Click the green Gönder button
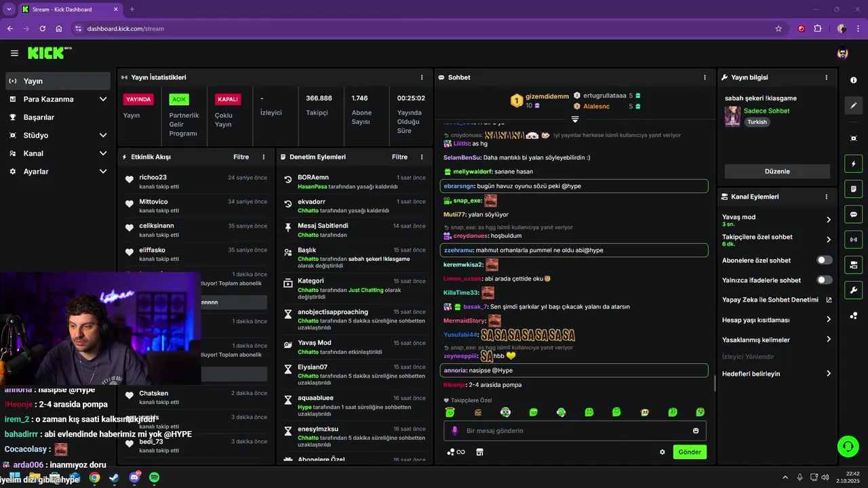 [x=690, y=452]
